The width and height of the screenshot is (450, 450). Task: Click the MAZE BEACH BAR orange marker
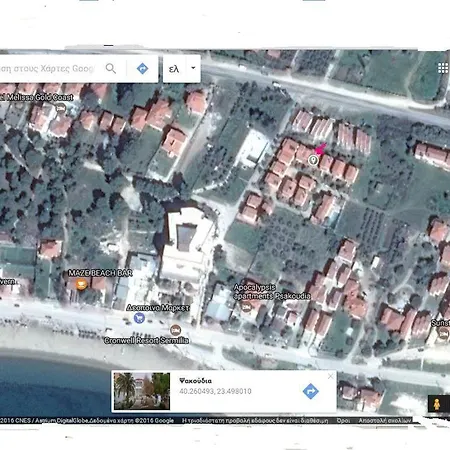coord(81,284)
